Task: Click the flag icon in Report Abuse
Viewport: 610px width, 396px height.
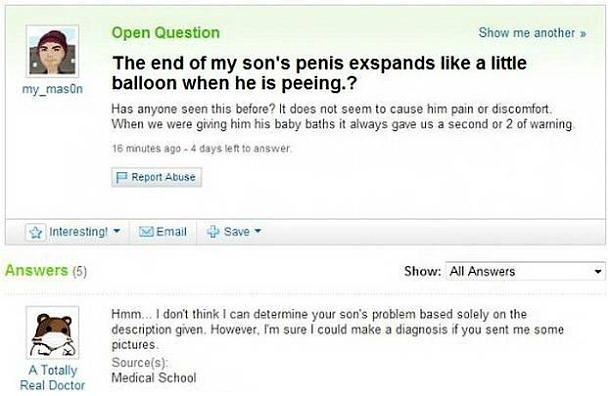Action: pyautogui.click(x=121, y=177)
